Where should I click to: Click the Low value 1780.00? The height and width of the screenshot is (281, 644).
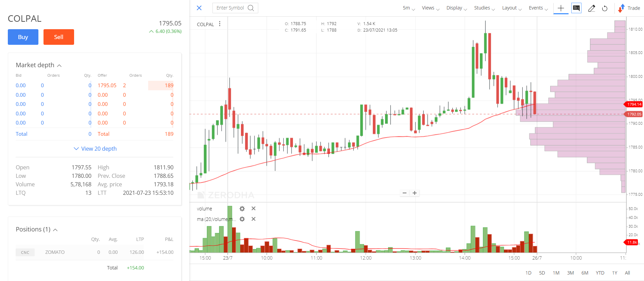(82, 176)
